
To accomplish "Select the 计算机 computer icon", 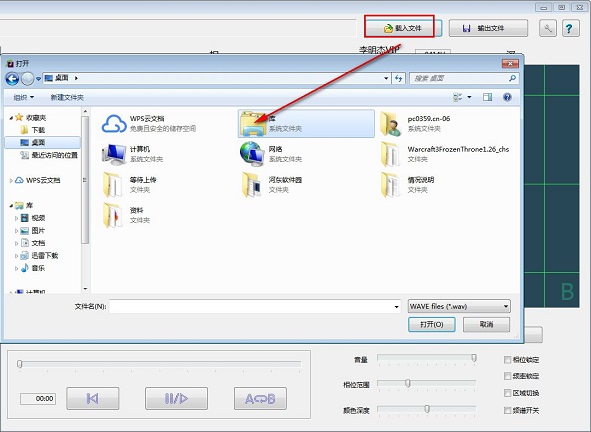I will click(114, 154).
